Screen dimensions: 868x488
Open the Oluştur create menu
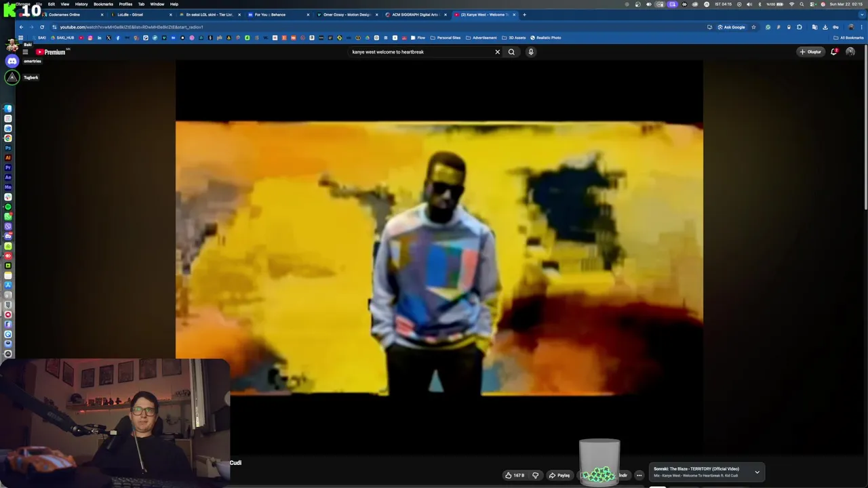(810, 52)
